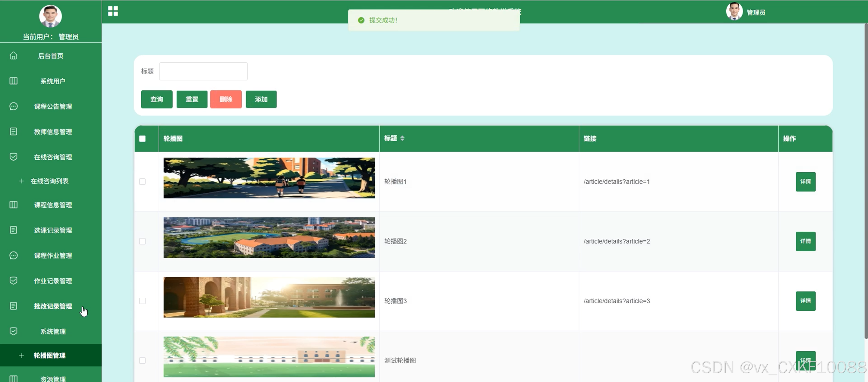
Task: Open 课程信息管理 in the sidebar menu
Action: [53, 205]
